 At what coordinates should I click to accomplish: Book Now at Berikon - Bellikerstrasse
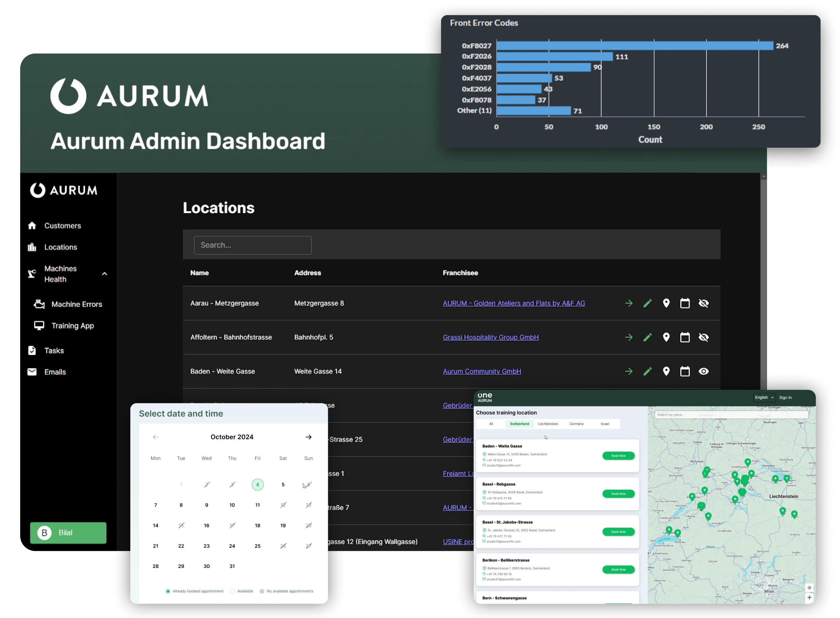pyautogui.click(x=618, y=570)
